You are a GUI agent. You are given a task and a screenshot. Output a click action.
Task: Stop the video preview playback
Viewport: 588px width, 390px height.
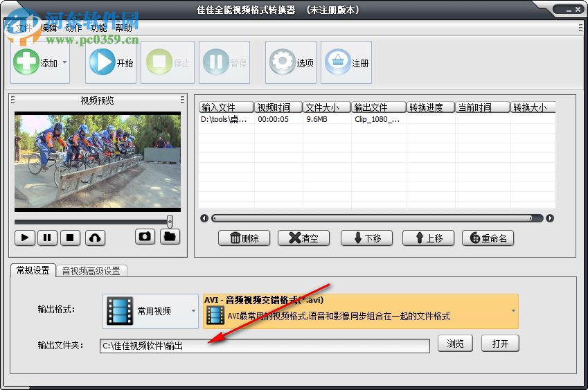click(70, 238)
